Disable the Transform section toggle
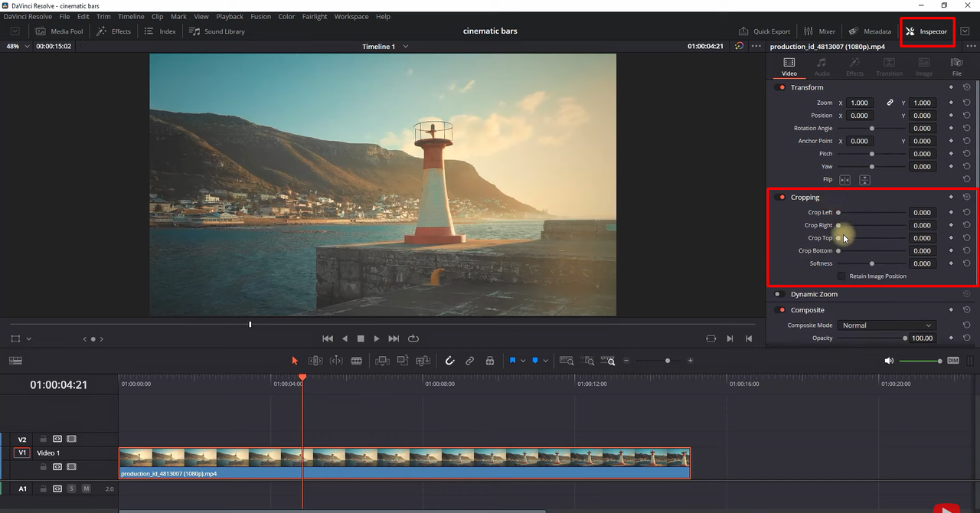Viewport: 980px width, 513px height. (780, 87)
